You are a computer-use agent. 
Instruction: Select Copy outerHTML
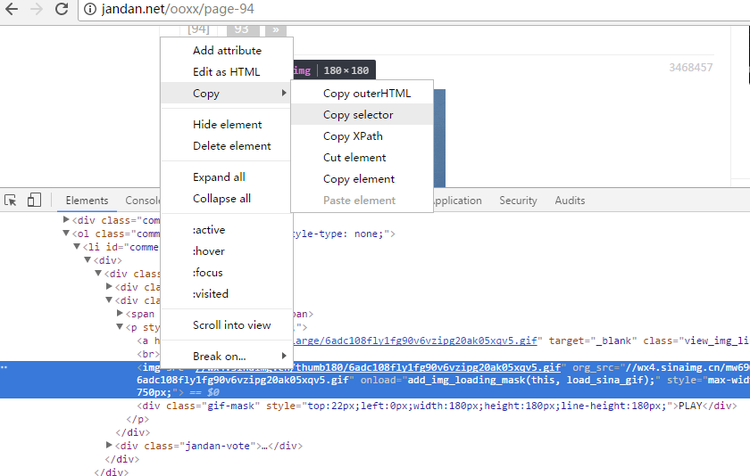coord(362,93)
